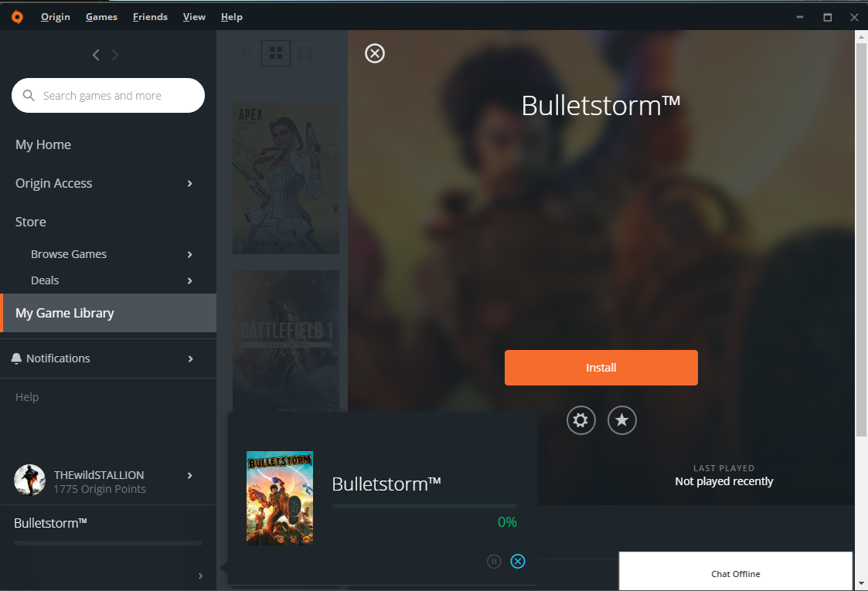
Task: Click the magnifier search icon
Action: [x=29, y=95]
